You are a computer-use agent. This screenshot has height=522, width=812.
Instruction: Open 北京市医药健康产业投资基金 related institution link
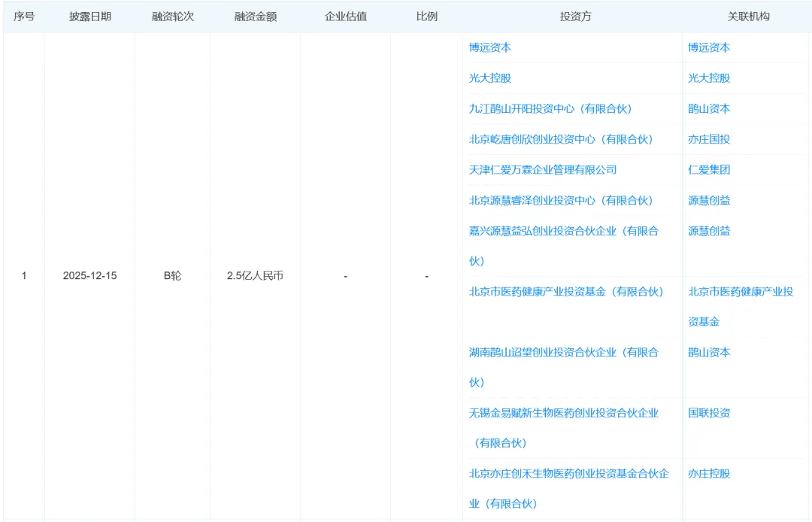click(x=741, y=307)
